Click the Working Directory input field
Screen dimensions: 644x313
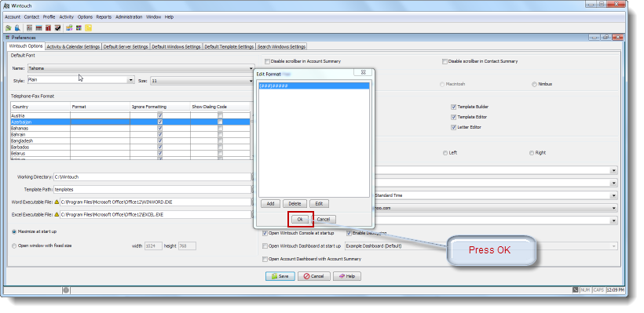(x=152, y=177)
